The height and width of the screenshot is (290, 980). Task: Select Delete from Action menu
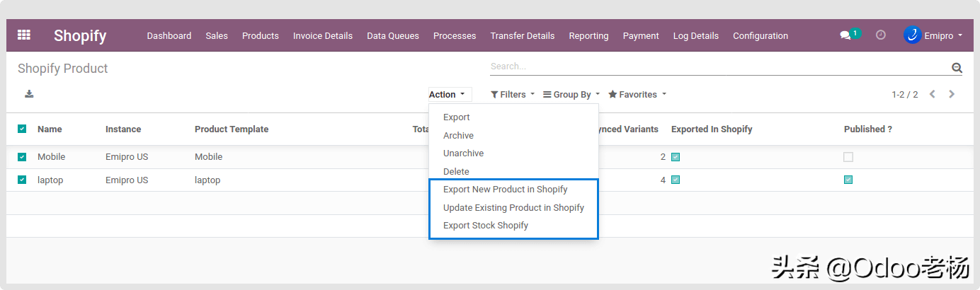point(456,172)
